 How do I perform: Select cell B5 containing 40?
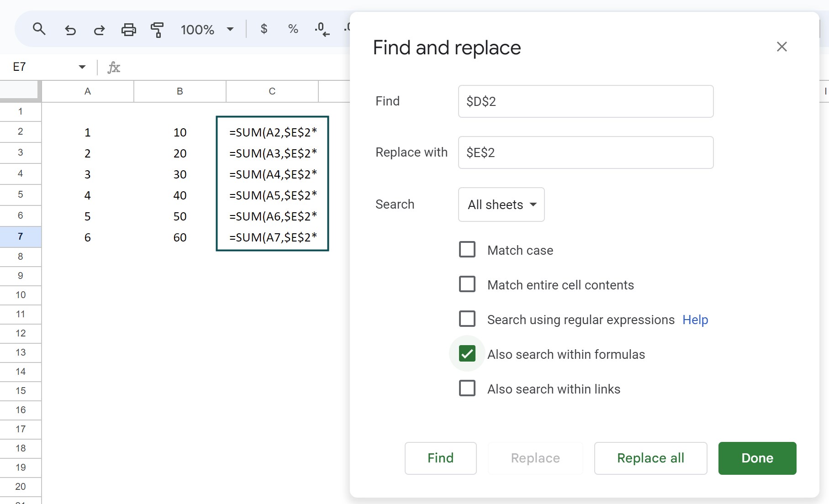[180, 195]
